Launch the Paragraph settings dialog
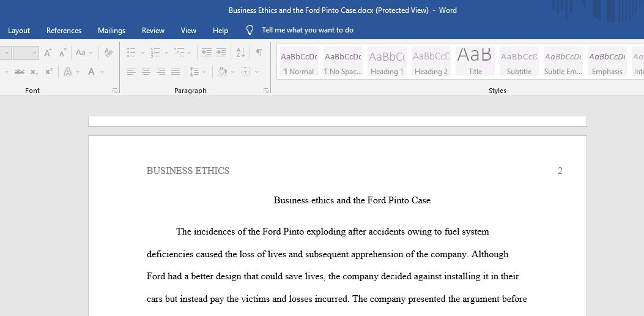The width and height of the screenshot is (644, 316). coord(266,91)
